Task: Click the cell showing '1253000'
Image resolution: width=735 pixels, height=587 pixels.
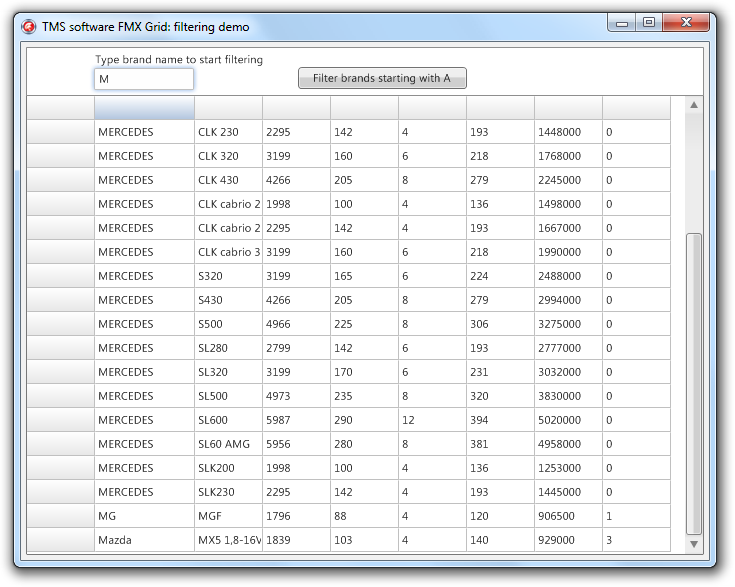Action: point(568,468)
